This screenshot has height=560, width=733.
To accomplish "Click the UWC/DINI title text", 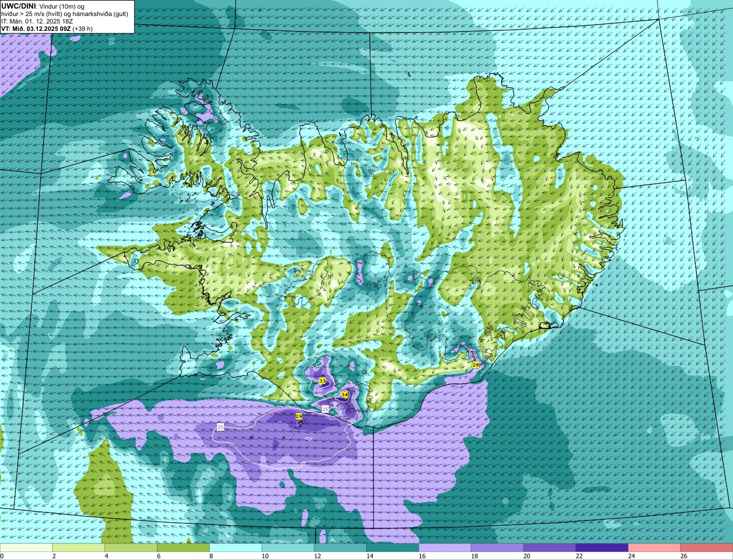I will [x=19, y=6].
